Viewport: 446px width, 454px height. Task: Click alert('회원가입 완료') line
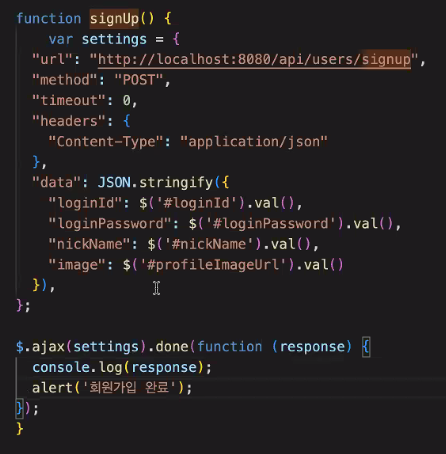(112, 388)
